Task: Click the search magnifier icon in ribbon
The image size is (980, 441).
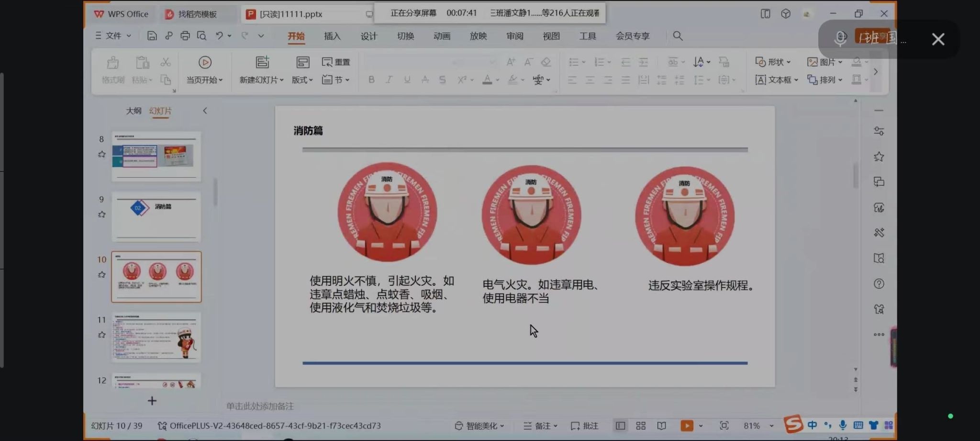Action: 678,36
